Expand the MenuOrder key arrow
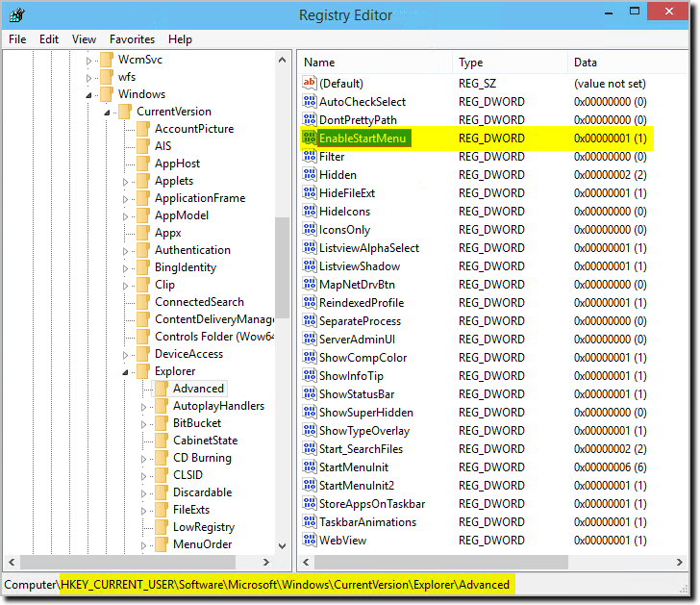Image resolution: width=700 pixels, height=605 pixels. click(x=144, y=545)
